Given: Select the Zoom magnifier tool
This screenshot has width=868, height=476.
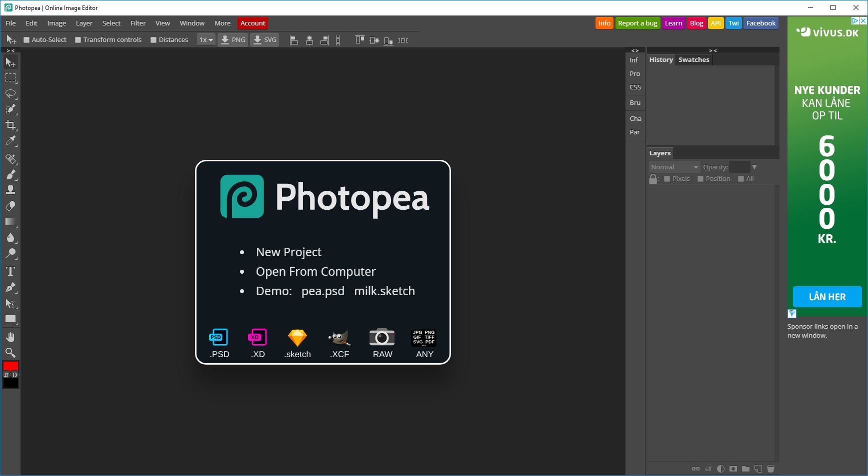Looking at the screenshot, I should 10,352.
